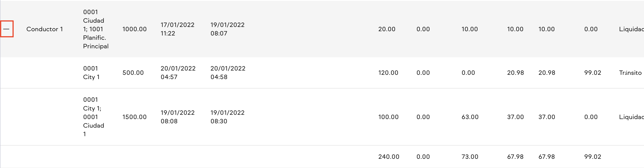Click the 19/01/2022 08:30 arrival date

click(227, 117)
